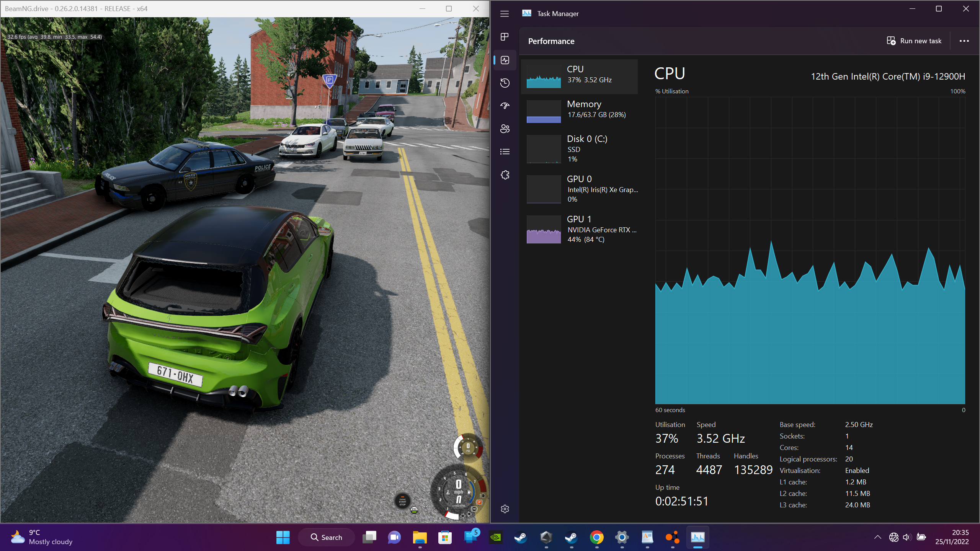Click the Processes count 274
The width and height of the screenshot is (980, 551).
pos(665,470)
